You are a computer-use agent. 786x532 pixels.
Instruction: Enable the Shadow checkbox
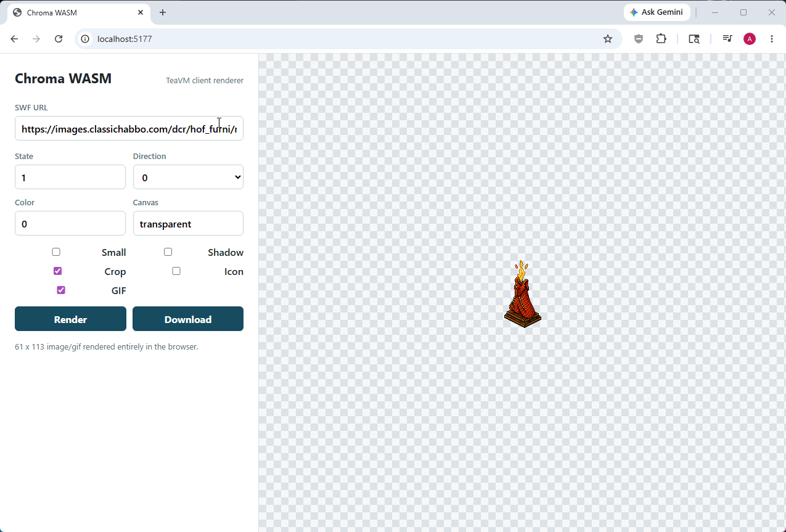click(x=168, y=252)
